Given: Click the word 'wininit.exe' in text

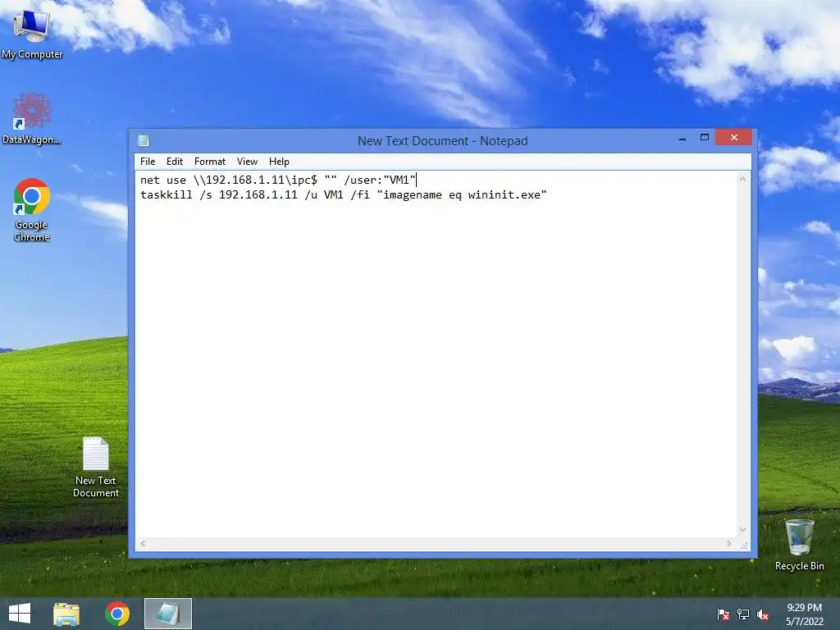Looking at the screenshot, I should [504, 195].
